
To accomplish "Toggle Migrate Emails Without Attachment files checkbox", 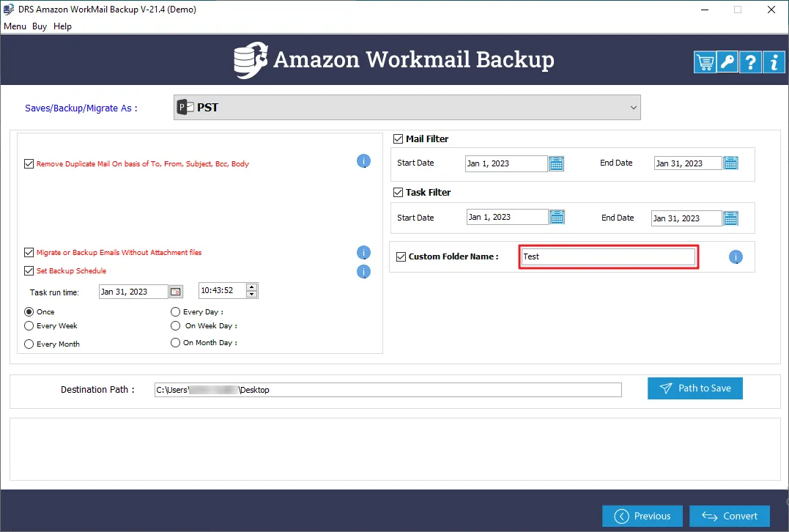I will click(x=29, y=252).
